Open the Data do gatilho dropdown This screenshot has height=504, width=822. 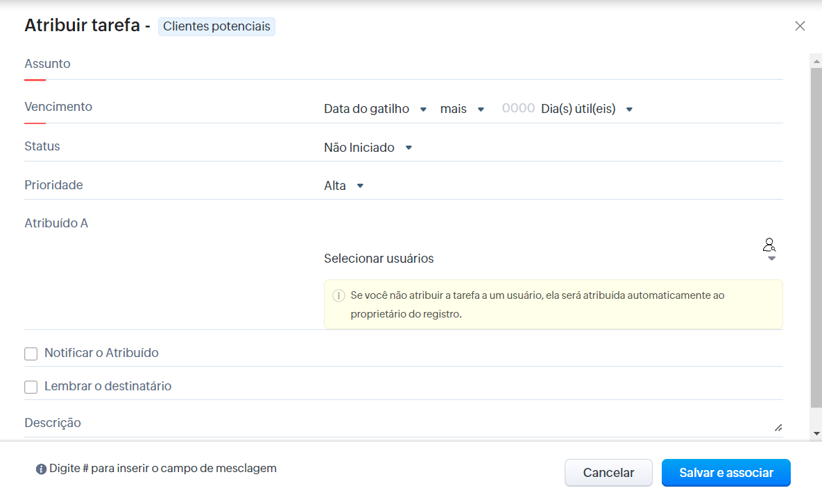tap(375, 109)
